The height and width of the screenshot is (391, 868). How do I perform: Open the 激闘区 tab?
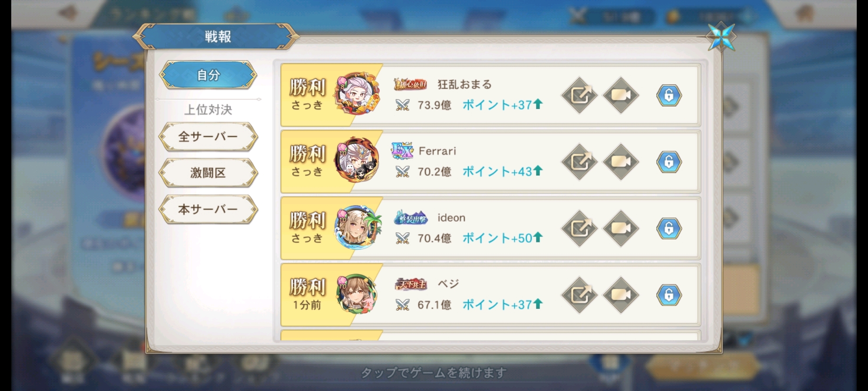pyautogui.click(x=208, y=173)
